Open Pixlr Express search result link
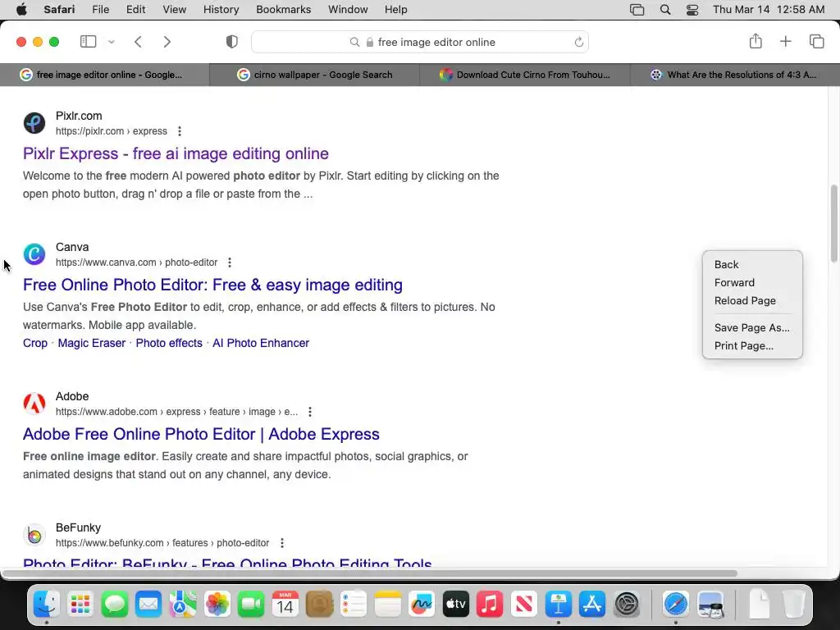 pyautogui.click(x=176, y=153)
